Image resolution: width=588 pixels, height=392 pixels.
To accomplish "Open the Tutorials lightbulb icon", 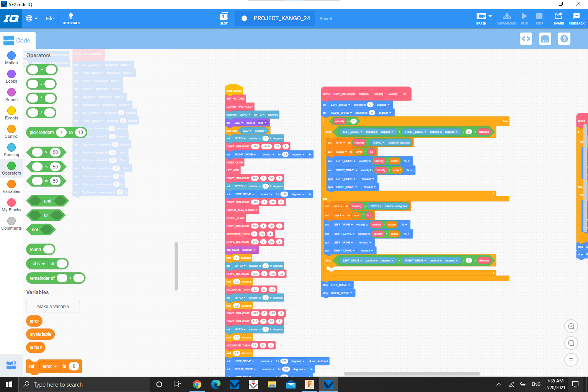I will [x=71, y=18].
